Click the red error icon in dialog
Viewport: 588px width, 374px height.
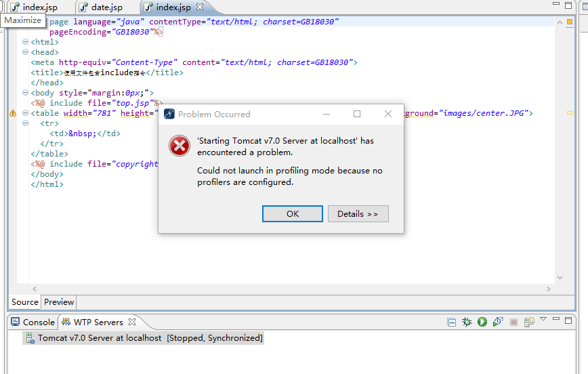180,146
